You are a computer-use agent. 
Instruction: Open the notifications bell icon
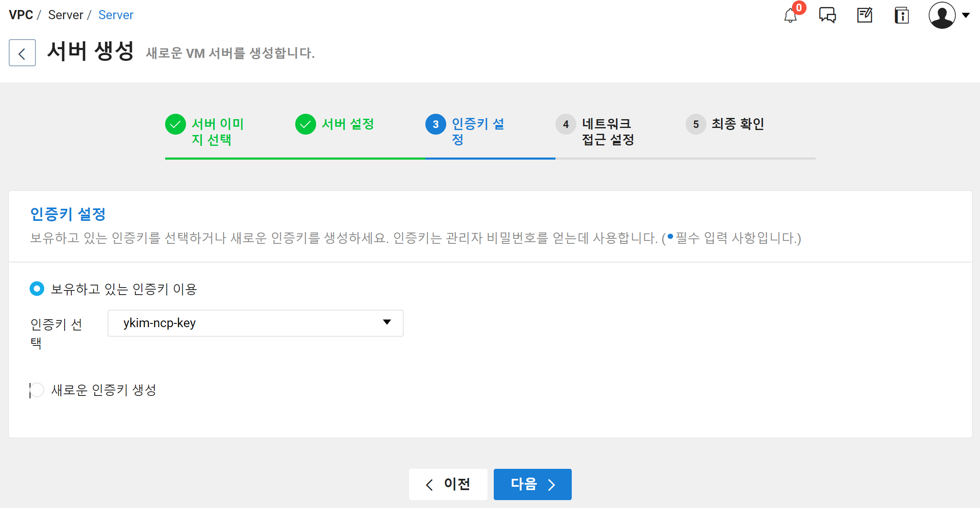pyautogui.click(x=790, y=16)
